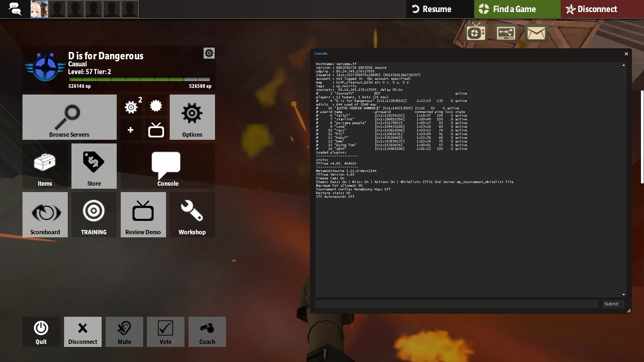
Task: Click the XP level progress bar
Action: [x=140, y=79]
